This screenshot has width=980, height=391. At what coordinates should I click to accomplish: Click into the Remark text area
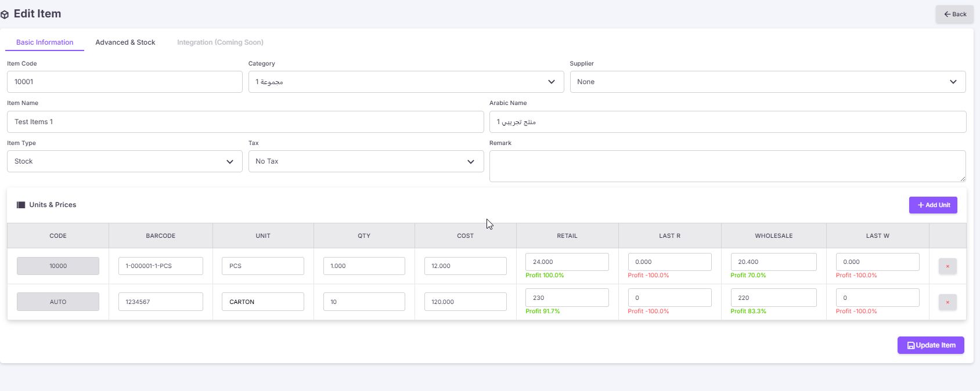click(727, 166)
